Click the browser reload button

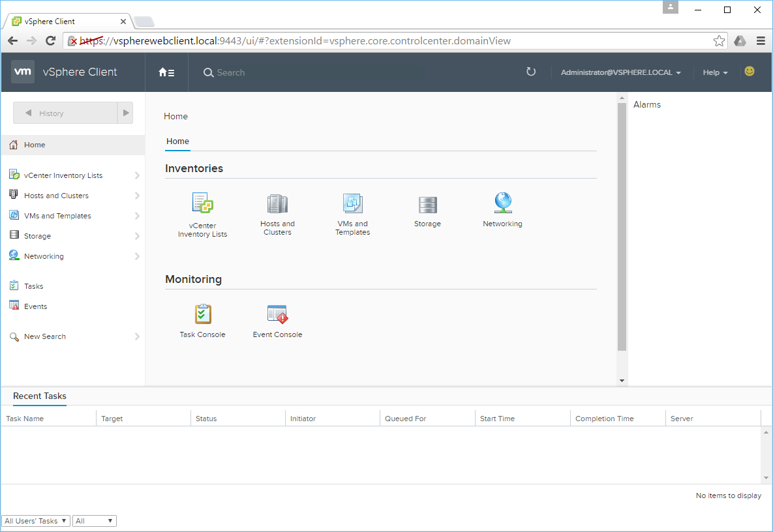click(50, 41)
